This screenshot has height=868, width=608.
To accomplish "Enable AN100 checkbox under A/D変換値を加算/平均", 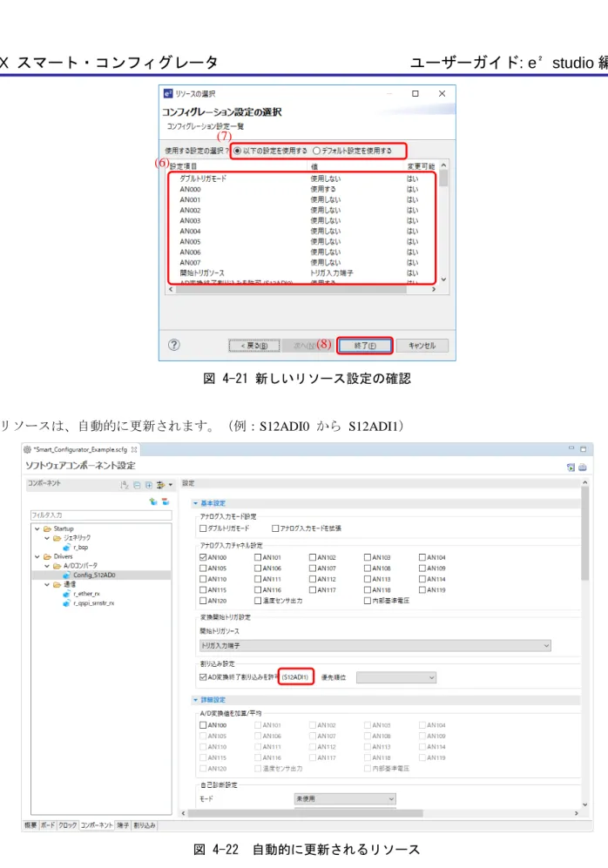I will pyautogui.click(x=203, y=725).
